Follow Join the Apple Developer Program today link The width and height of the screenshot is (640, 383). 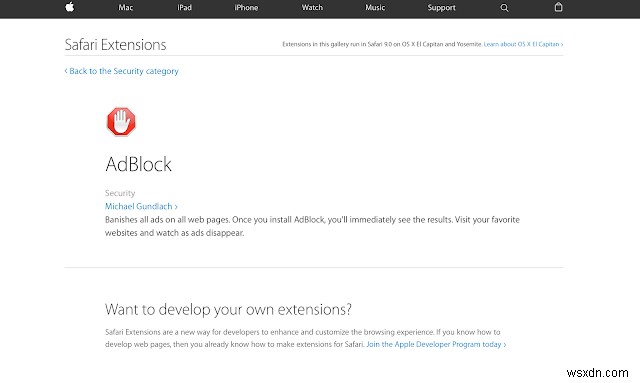coord(436,344)
